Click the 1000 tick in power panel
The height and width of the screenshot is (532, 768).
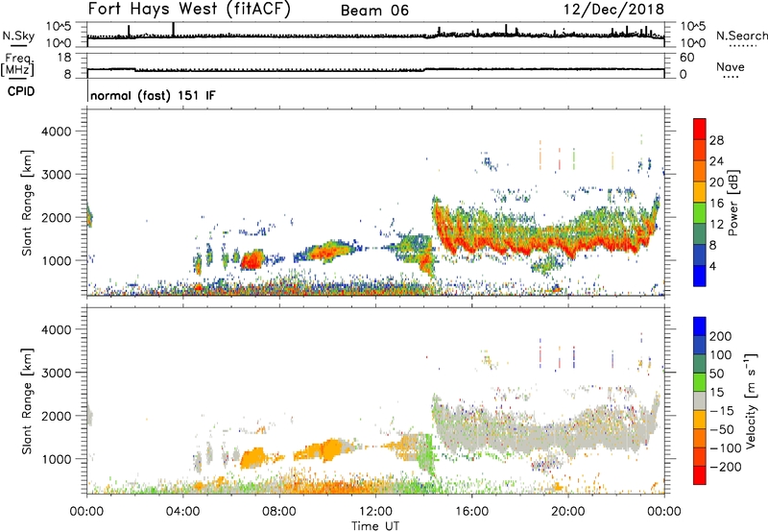click(x=56, y=260)
